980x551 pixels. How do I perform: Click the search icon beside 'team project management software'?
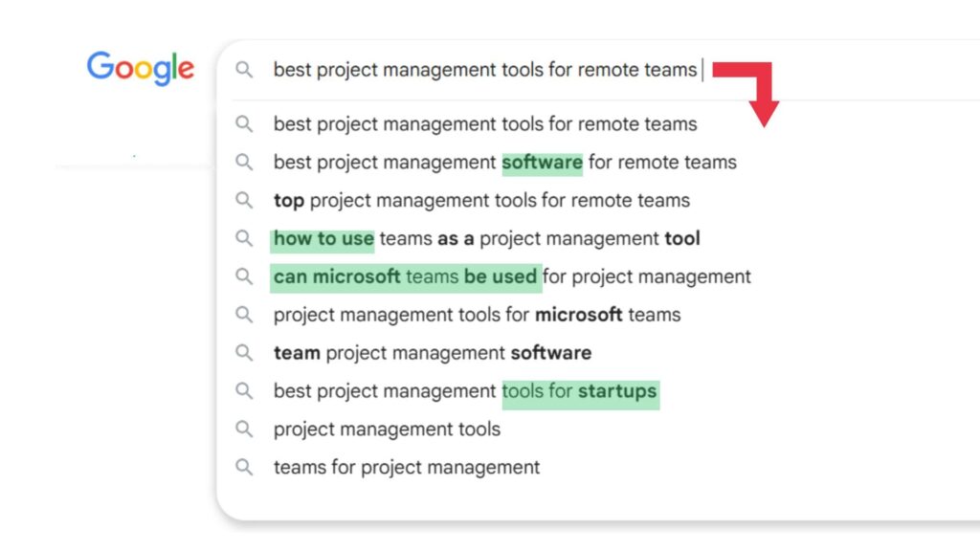coord(244,352)
